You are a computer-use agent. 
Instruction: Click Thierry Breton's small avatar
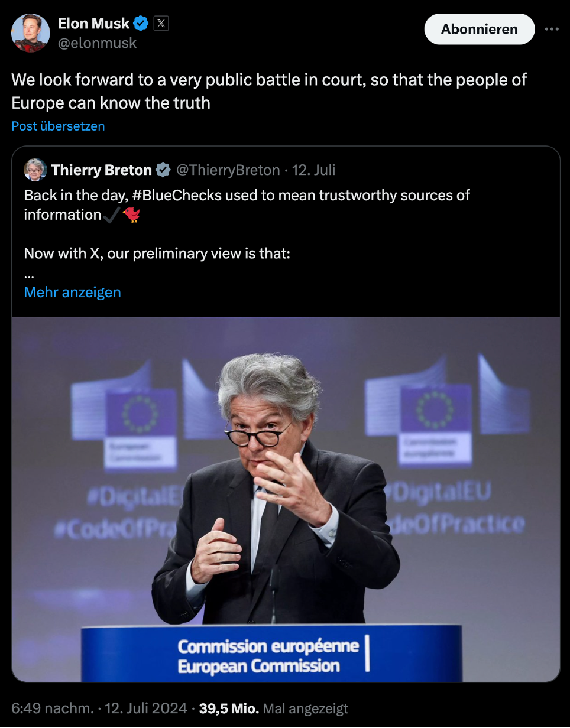pyautogui.click(x=35, y=170)
